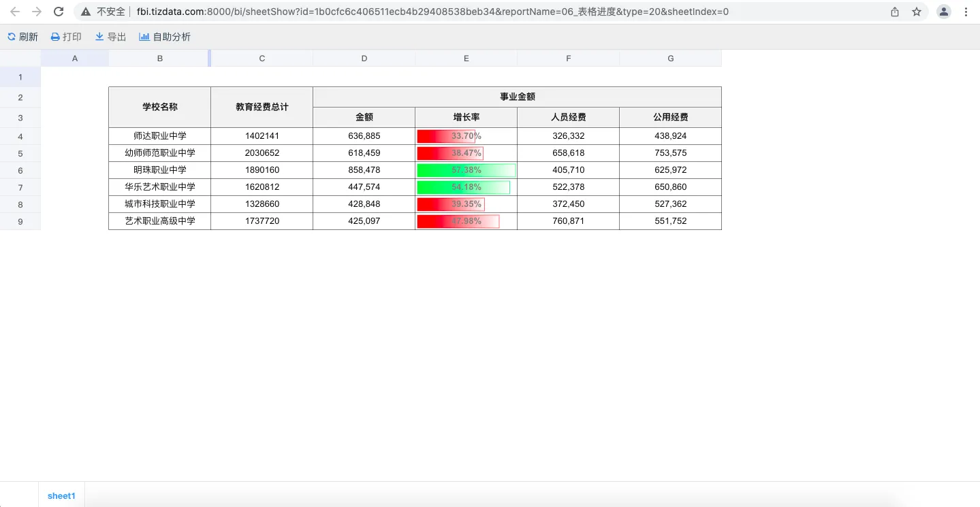Select the cell containing 2030652
The height and width of the screenshot is (507, 980).
(x=262, y=153)
